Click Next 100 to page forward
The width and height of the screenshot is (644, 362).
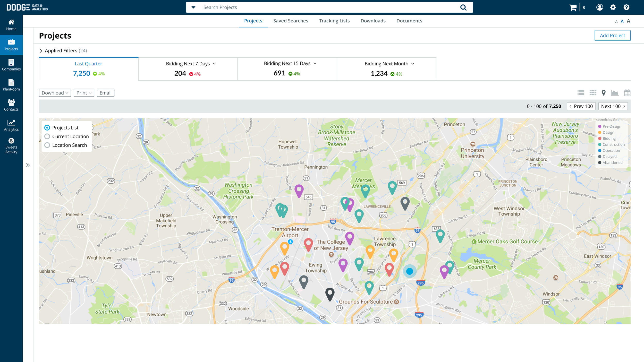613,106
